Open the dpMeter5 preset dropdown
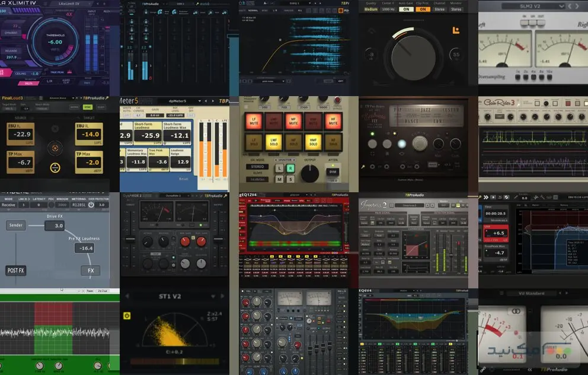Viewport: 588px width, 375px height. pyautogui.click(x=200, y=100)
